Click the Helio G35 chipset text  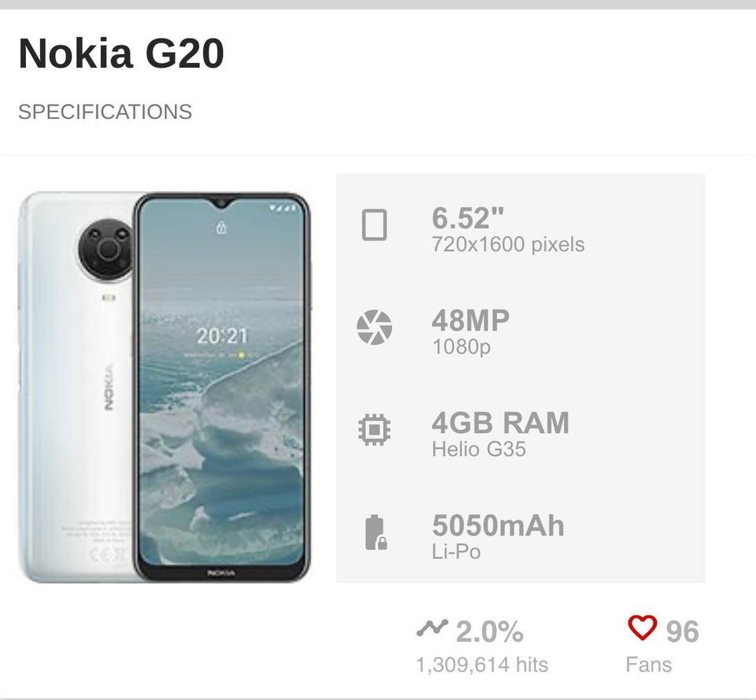pyautogui.click(x=478, y=450)
